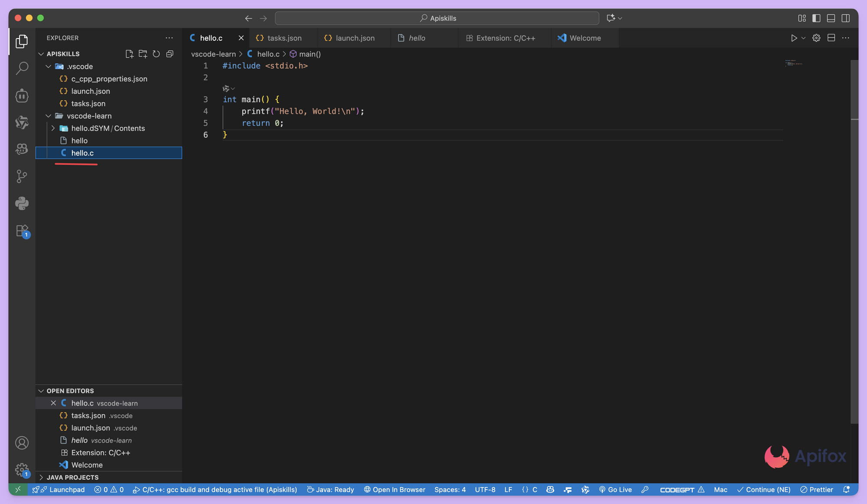Screen dimensions: 867x504
Task: Open the GitHub Copilot chat icon in the sidebar
Action: coord(22,149)
